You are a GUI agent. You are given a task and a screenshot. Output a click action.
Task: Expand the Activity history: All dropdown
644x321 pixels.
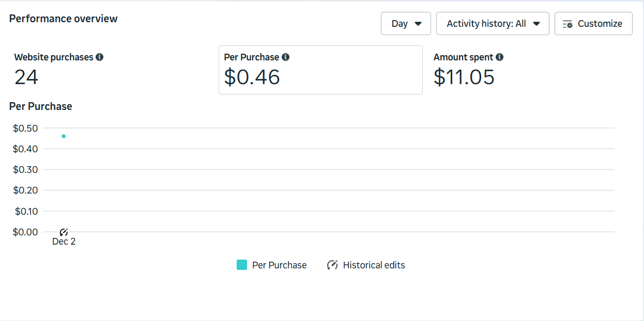492,24
